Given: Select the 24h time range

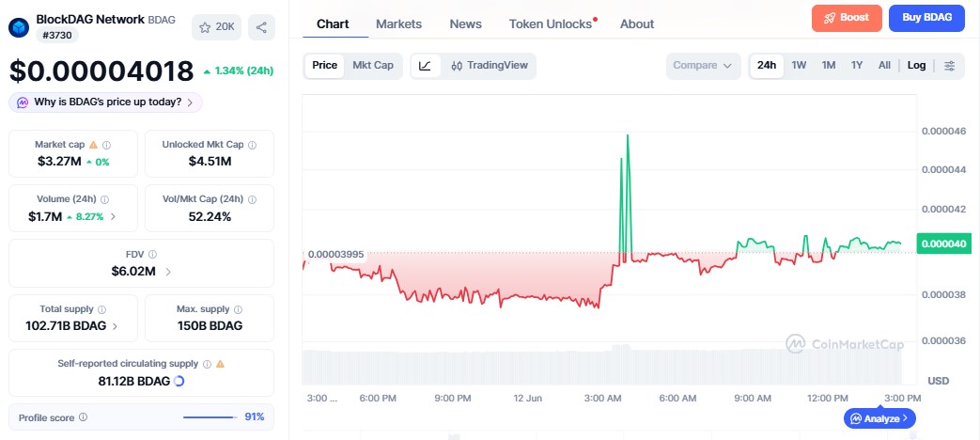Looking at the screenshot, I should pyautogui.click(x=767, y=66).
